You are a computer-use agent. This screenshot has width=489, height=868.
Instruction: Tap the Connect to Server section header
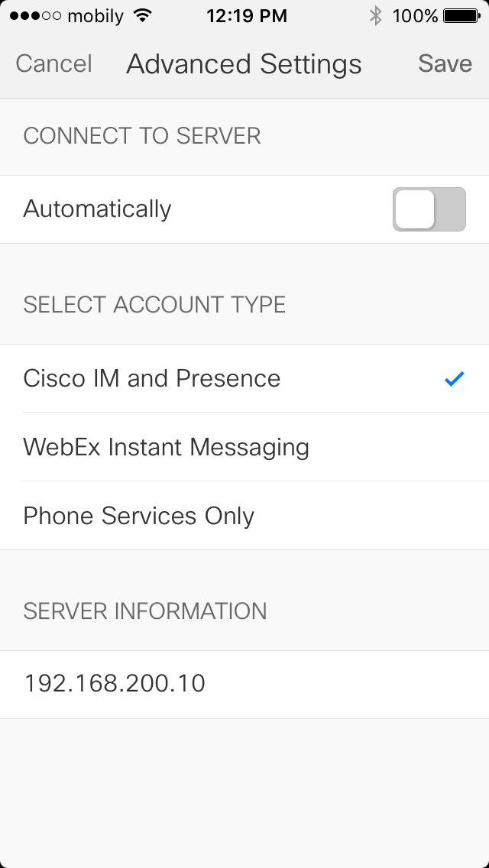(142, 136)
